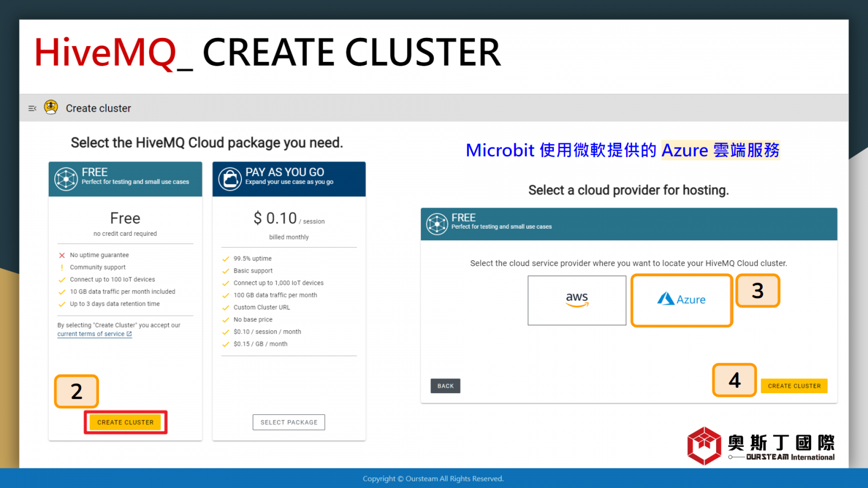Click the FREE cluster icon in hosting panel
Image resolution: width=868 pixels, height=488 pixels.
[x=437, y=224]
